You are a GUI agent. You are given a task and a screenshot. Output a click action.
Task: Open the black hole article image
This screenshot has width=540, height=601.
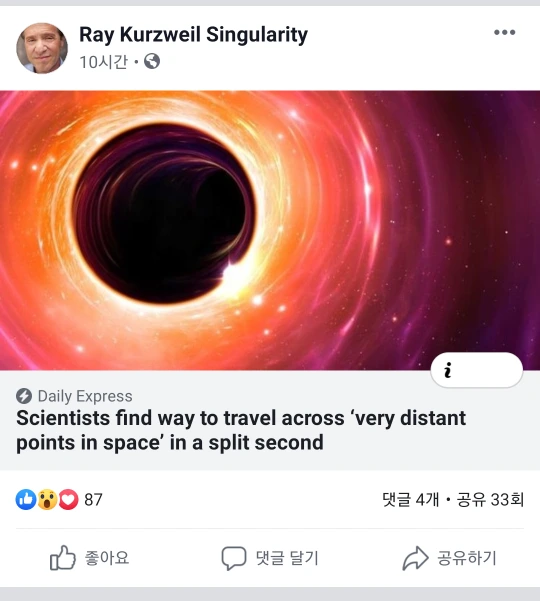270,230
